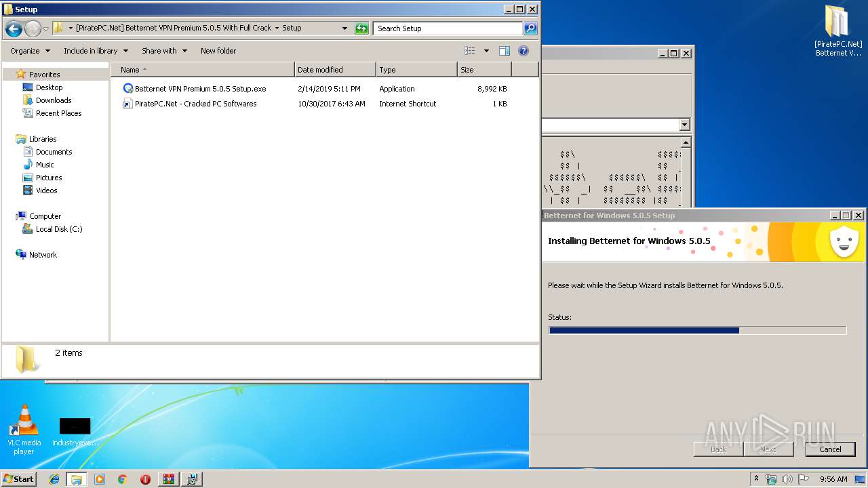Go forward in the Explorer window
This screenshot has height=488, width=868.
click(x=33, y=28)
